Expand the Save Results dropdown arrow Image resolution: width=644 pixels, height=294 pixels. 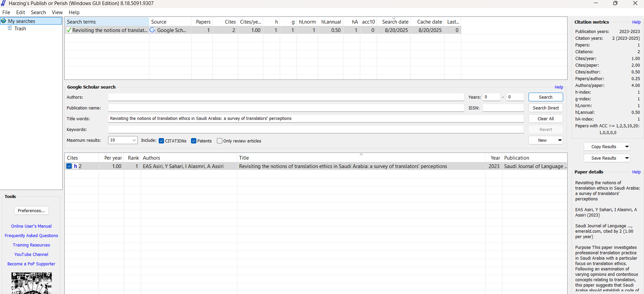tap(626, 158)
